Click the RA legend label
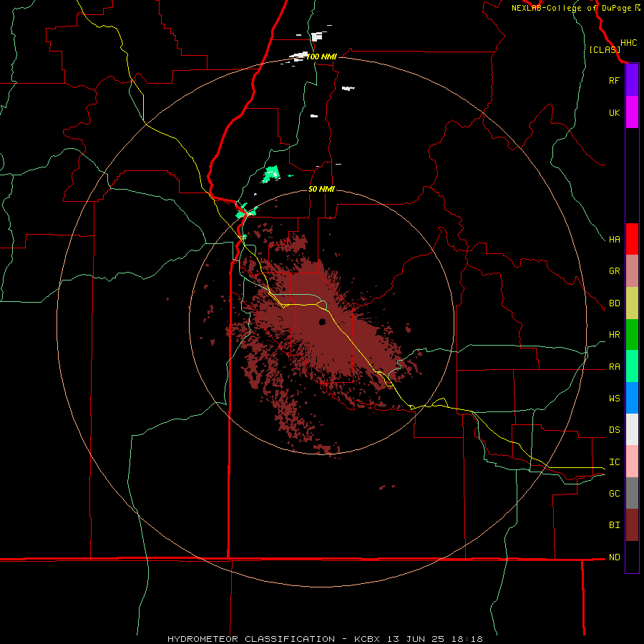Viewport: 644px width, 644px height. (x=614, y=367)
